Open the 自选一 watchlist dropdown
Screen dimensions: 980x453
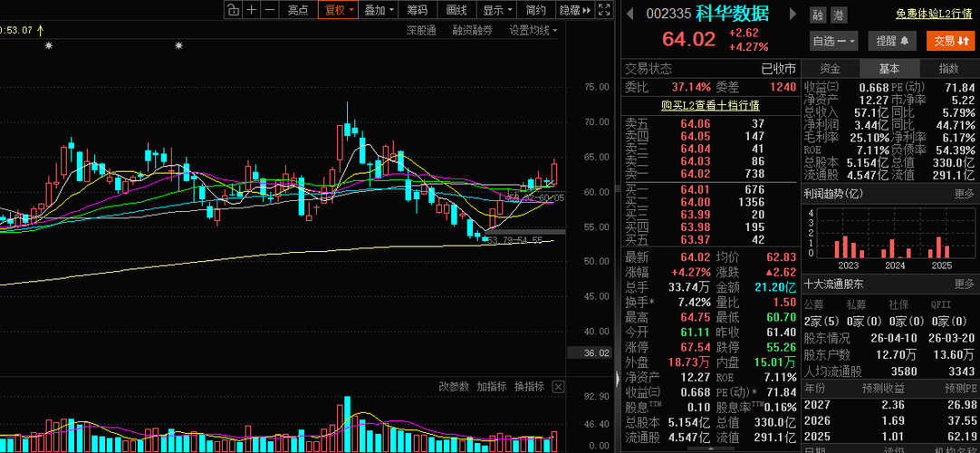[x=834, y=41]
